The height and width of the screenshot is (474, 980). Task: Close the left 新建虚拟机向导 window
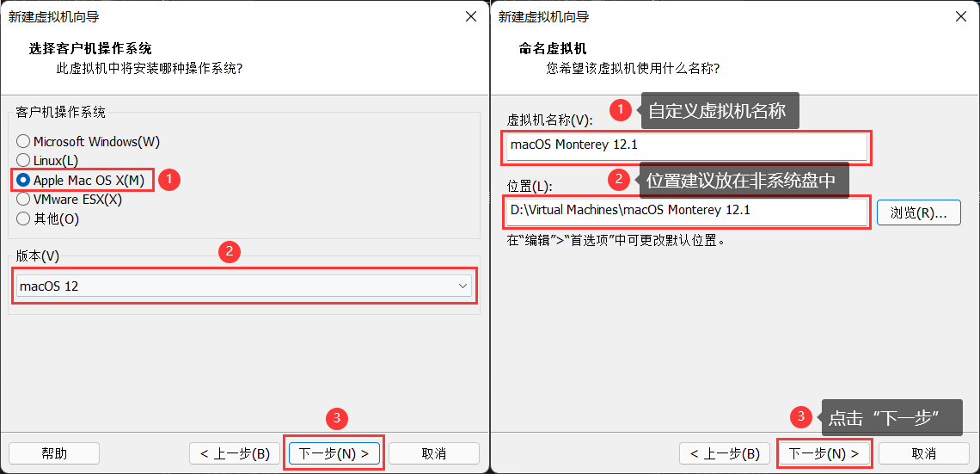click(x=471, y=17)
